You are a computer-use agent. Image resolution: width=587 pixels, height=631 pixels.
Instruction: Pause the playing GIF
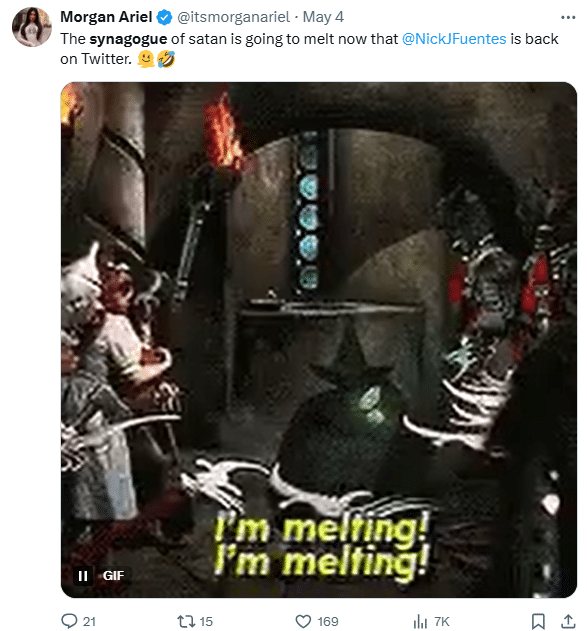point(83,576)
